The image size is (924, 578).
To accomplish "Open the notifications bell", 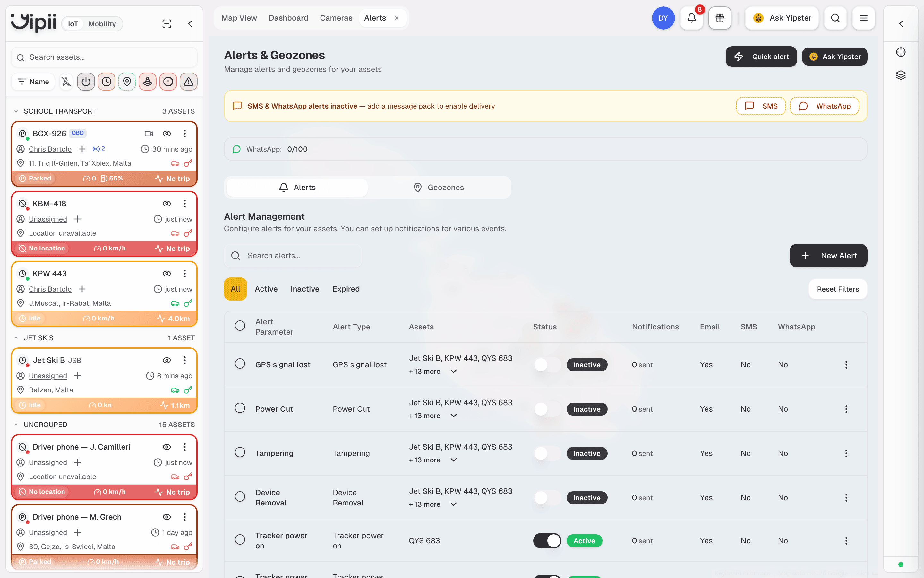I will coord(691,18).
